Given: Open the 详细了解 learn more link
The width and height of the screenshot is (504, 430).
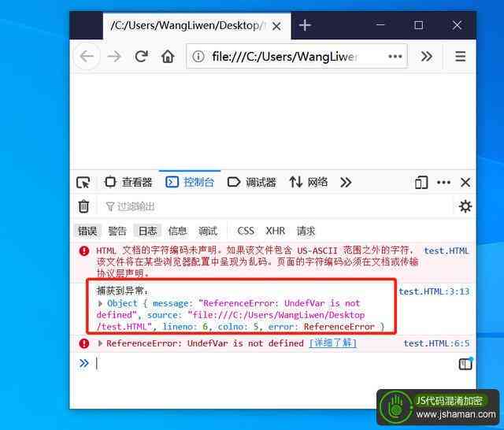Looking at the screenshot, I should (332, 343).
